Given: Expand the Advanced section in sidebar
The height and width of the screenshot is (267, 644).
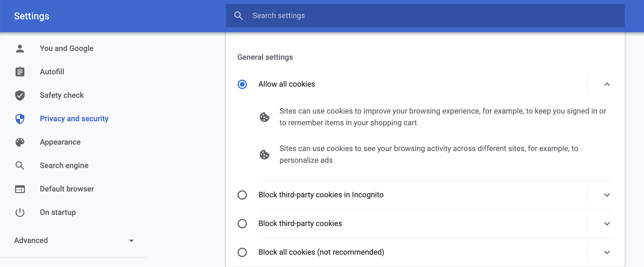Looking at the screenshot, I should coord(73,240).
